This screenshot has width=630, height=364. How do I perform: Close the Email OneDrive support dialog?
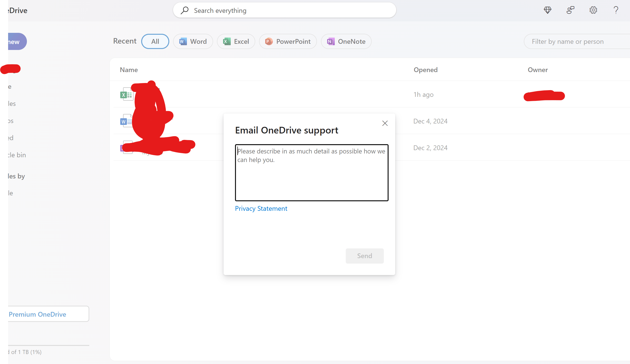click(385, 123)
